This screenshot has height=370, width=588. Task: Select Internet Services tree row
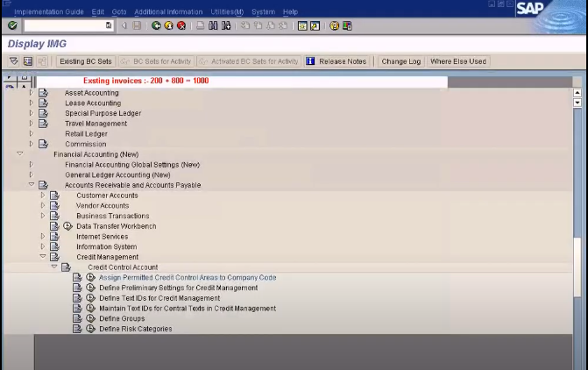point(102,237)
